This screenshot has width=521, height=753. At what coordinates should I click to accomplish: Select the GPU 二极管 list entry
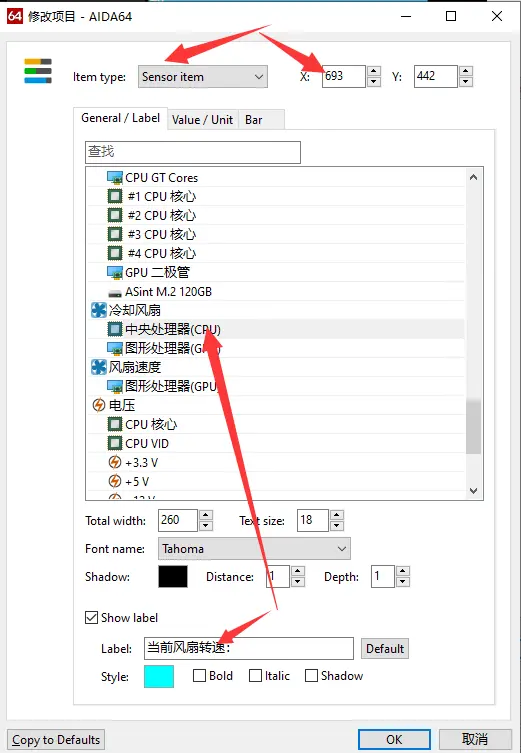pos(276,272)
